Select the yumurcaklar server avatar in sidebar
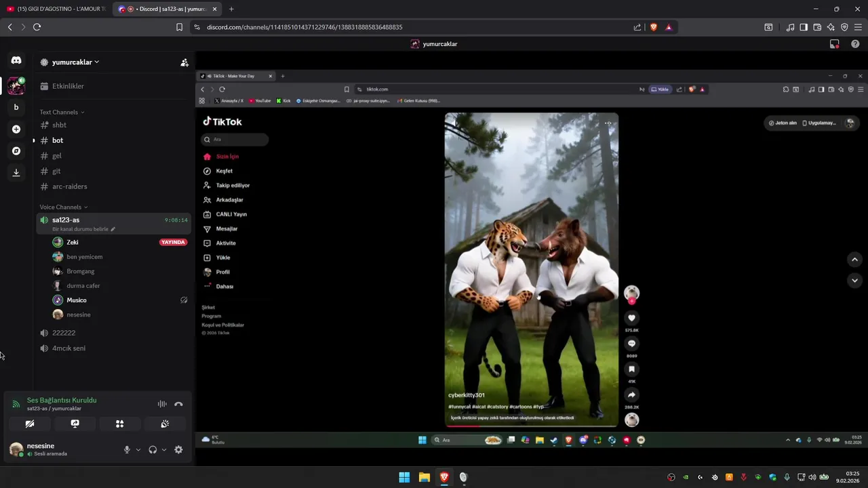The height and width of the screenshot is (488, 868). point(16,85)
